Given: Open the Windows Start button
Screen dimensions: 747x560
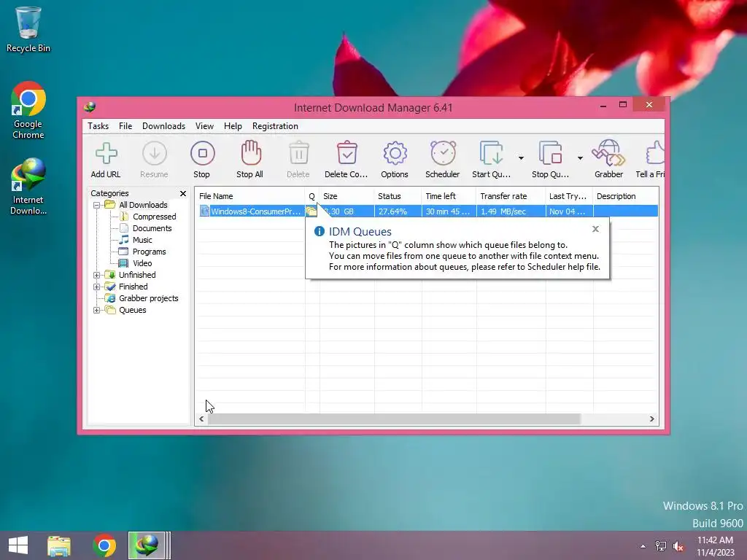Looking at the screenshot, I should pyautogui.click(x=18, y=545).
